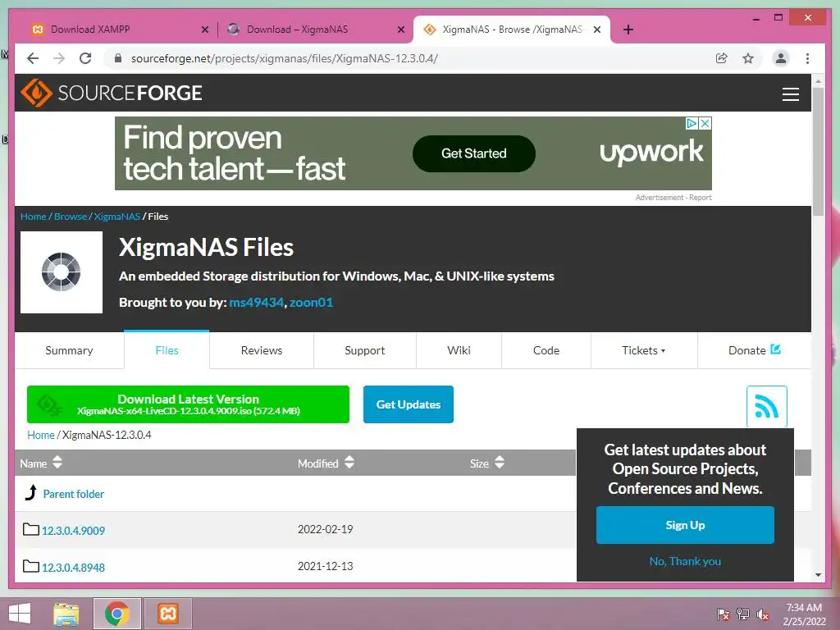
Task: Select the Files tab
Action: click(167, 350)
